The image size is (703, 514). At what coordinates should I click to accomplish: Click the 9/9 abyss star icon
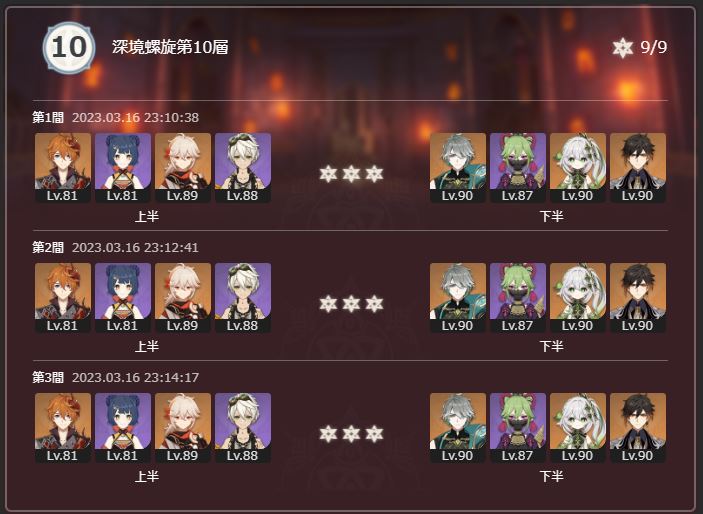[622, 47]
